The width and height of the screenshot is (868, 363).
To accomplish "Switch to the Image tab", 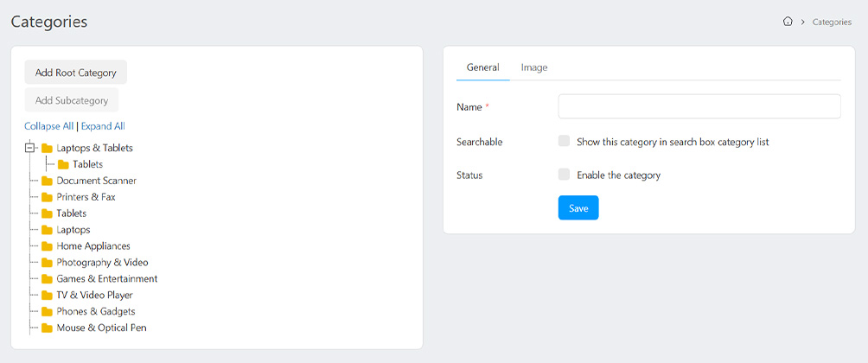I will click(533, 67).
